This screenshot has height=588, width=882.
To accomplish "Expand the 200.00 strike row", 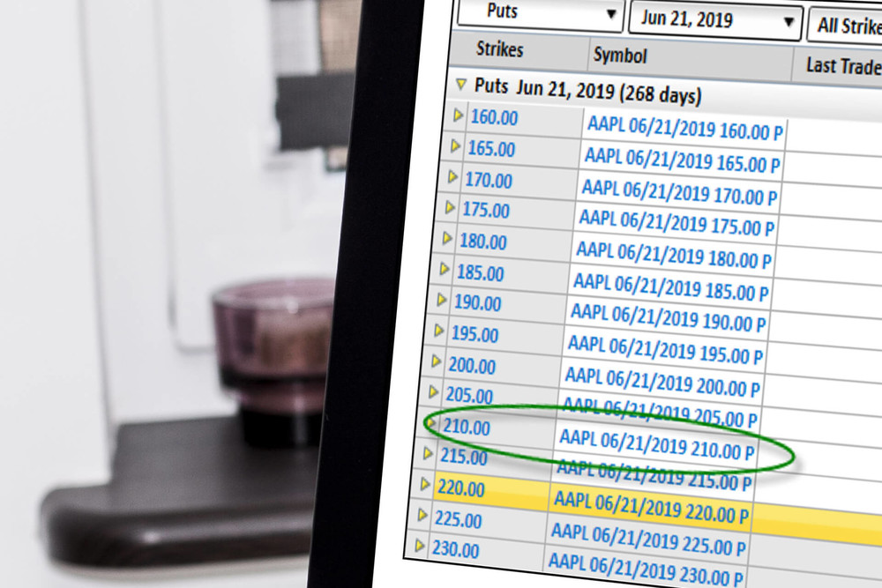I will (x=436, y=361).
